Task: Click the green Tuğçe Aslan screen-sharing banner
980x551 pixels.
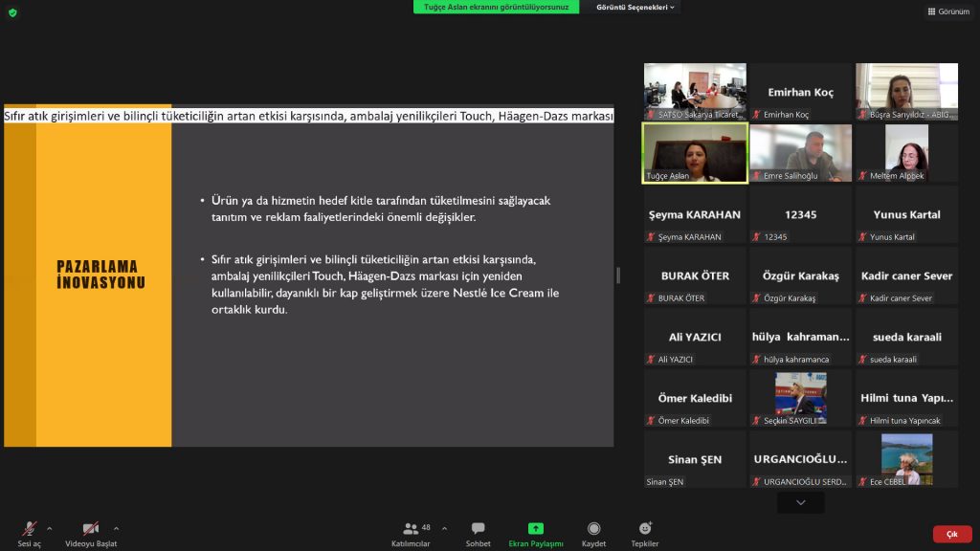Action: (496, 7)
